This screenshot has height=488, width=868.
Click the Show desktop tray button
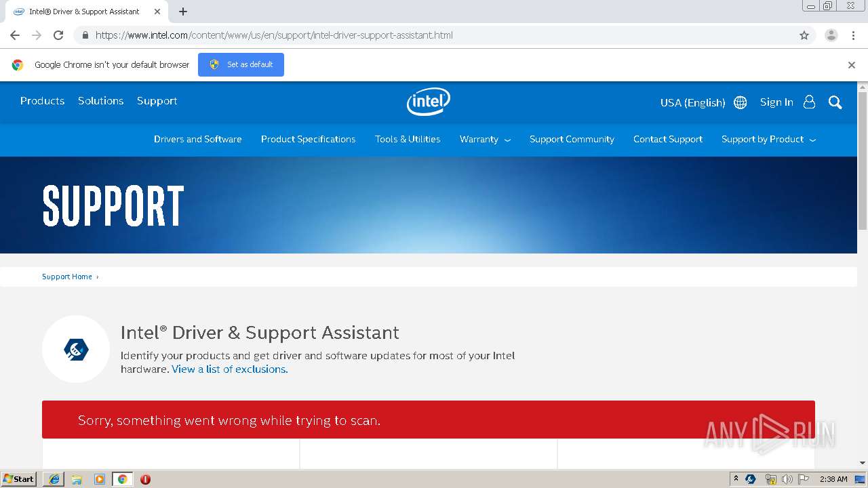point(860,479)
